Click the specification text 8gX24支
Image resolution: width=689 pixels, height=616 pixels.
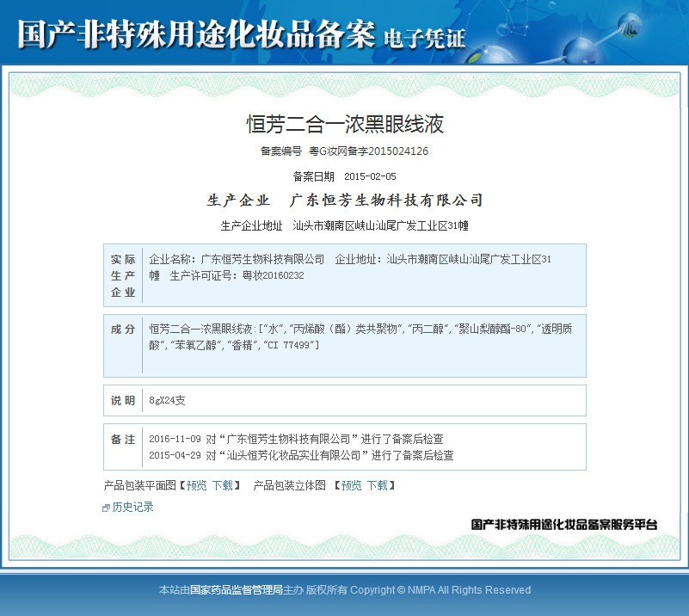pos(167,400)
